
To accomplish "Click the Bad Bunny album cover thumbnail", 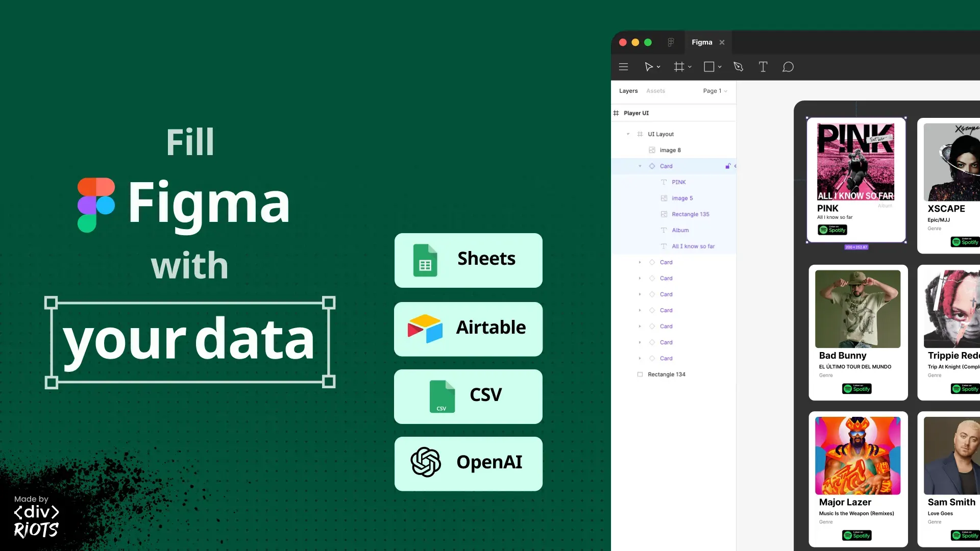I will click(x=857, y=309).
